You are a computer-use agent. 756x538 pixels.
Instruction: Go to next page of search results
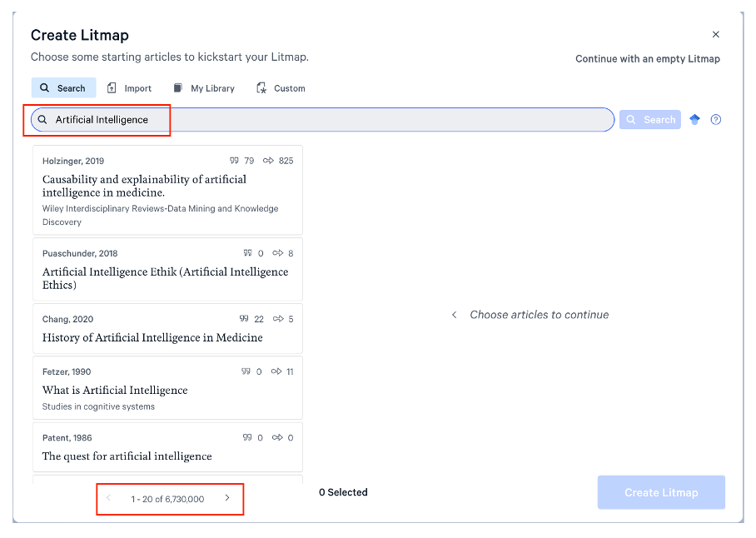[227, 498]
